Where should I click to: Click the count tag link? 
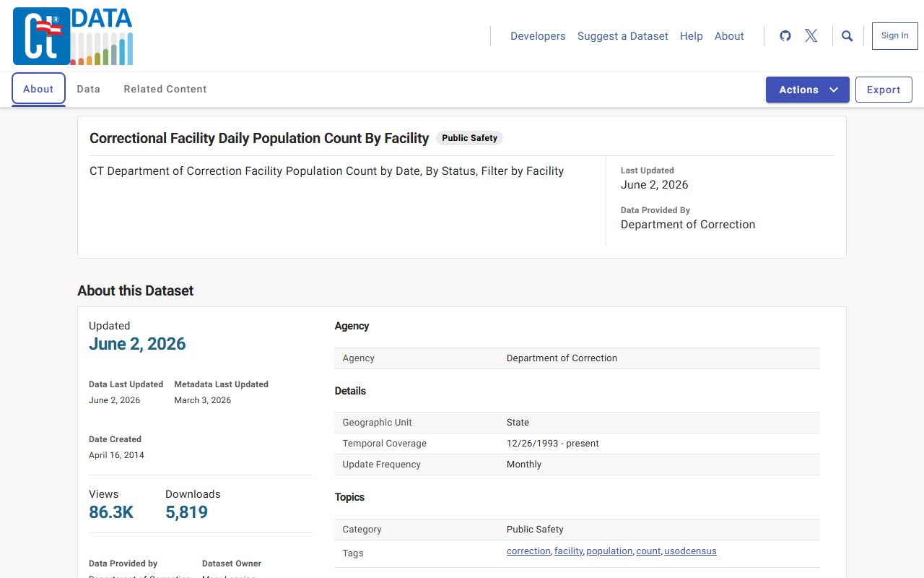pyautogui.click(x=648, y=551)
